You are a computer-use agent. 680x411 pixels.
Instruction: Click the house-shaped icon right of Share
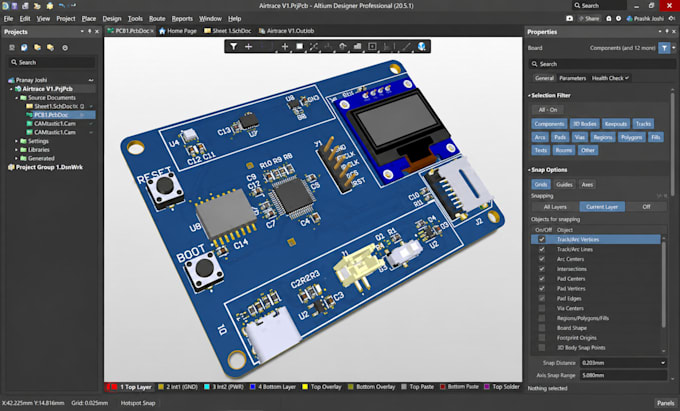click(x=608, y=19)
